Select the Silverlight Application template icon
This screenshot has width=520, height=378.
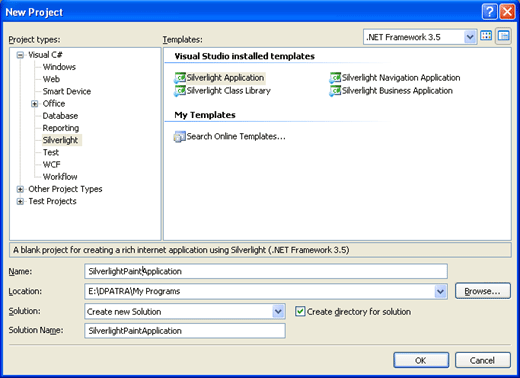[x=180, y=78]
